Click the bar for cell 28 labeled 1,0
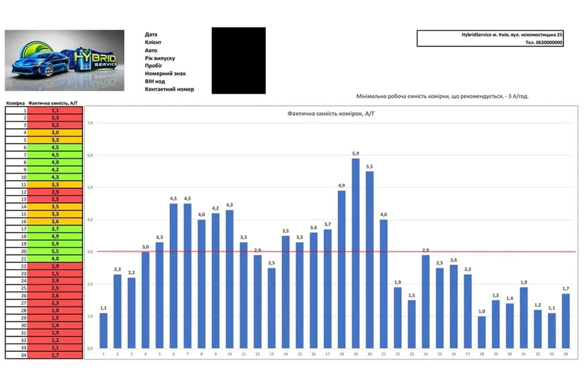The height and width of the screenshot is (380, 588). [482, 332]
